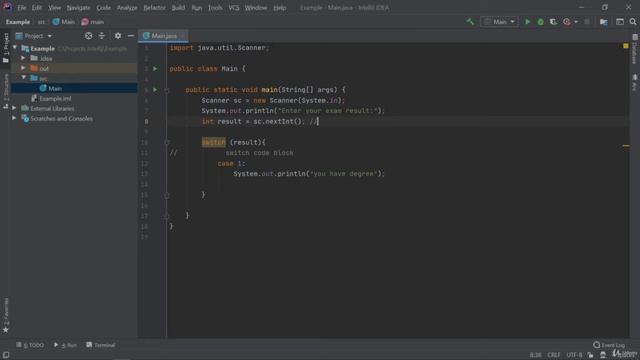This screenshot has width=640, height=360.
Task: Collapse the Example project root node
Action: pyautogui.click(x=15, y=48)
